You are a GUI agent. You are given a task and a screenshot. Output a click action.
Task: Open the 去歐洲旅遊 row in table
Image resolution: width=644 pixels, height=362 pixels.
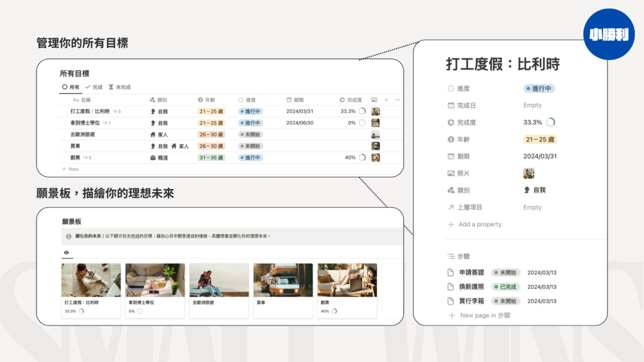click(x=83, y=134)
